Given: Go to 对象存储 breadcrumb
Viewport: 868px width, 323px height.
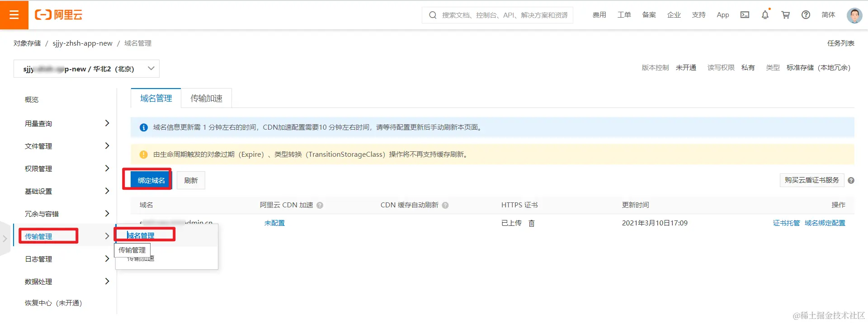Looking at the screenshot, I should point(27,43).
